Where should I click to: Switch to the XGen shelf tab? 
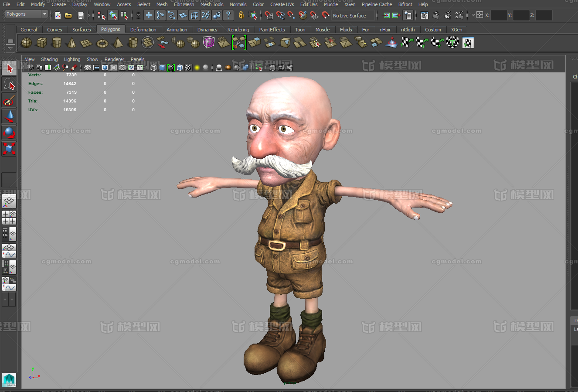(457, 30)
